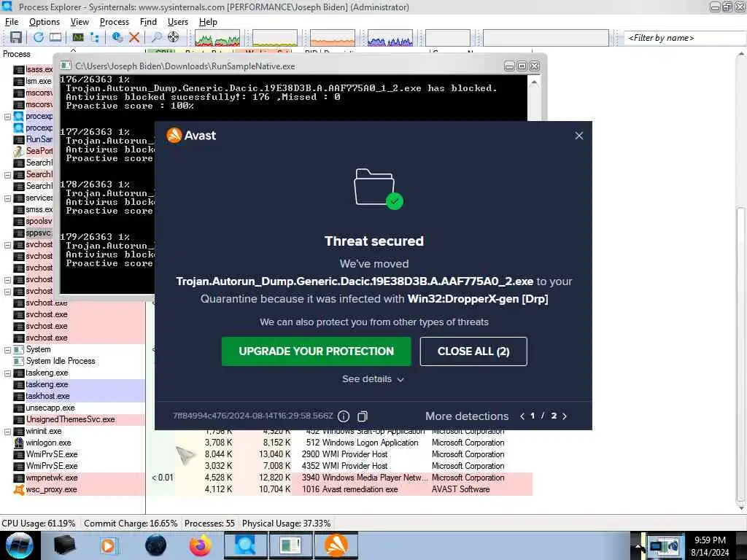Open the Users menu

pyautogui.click(x=178, y=22)
